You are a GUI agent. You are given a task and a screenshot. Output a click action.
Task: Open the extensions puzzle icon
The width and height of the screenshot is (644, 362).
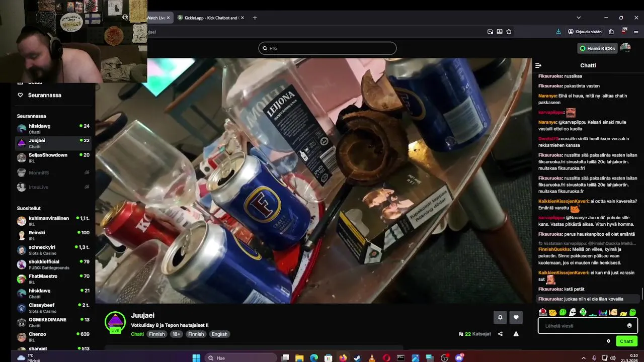point(611,31)
